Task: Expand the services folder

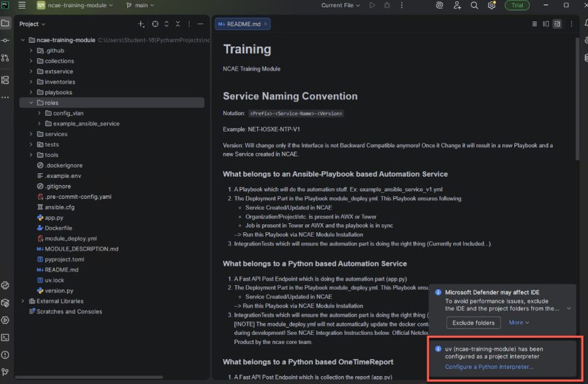Action: [31, 134]
